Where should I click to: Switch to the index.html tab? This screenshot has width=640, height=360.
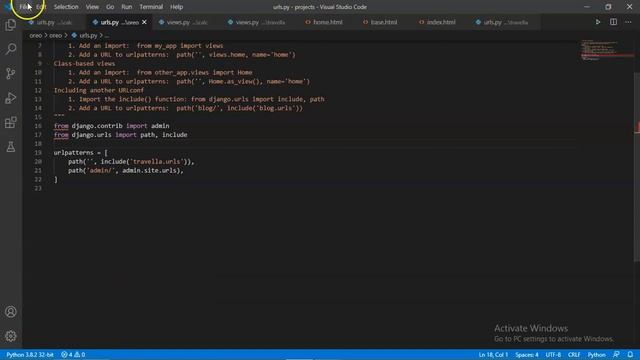pyautogui.click(x=437, y=22)
